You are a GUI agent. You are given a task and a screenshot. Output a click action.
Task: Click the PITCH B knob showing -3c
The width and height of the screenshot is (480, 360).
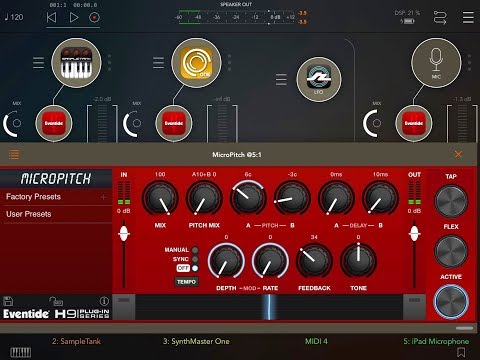(292, 198)
